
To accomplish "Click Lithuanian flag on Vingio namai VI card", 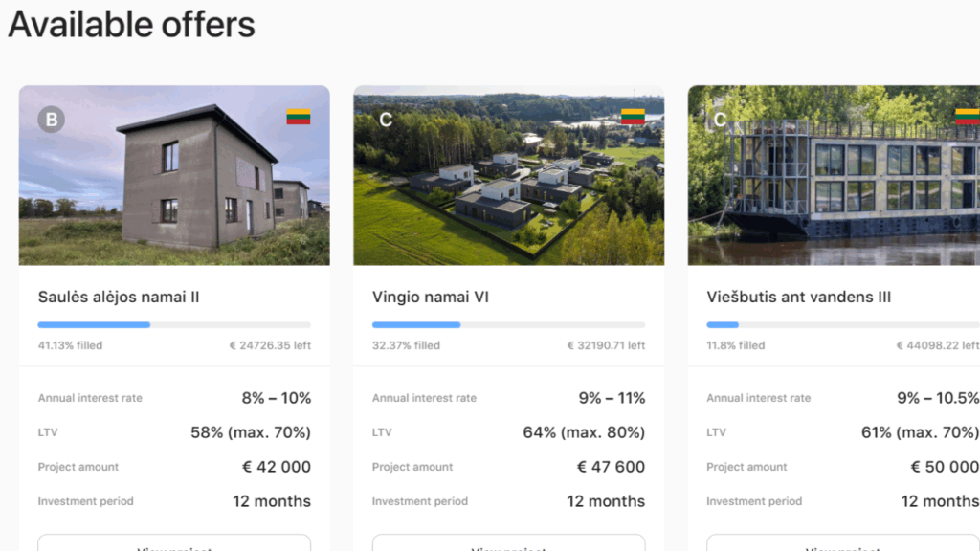I will pyautogui.click(x=633, y=117).
